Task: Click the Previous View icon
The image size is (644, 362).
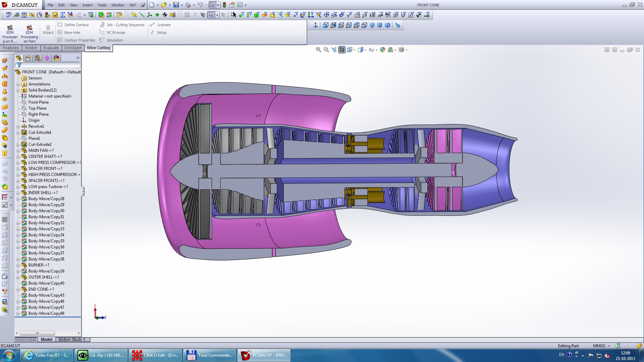Action: coord(334,50)
